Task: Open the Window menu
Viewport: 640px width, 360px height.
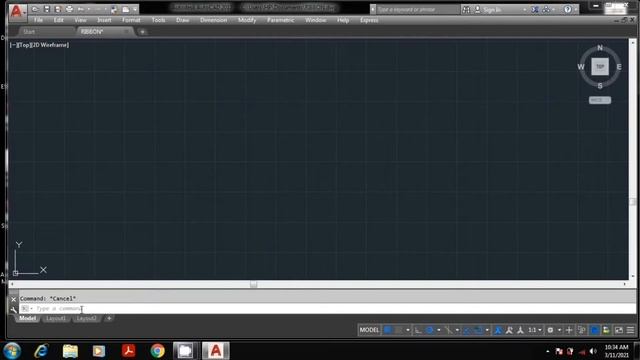Action: (316, 20)
